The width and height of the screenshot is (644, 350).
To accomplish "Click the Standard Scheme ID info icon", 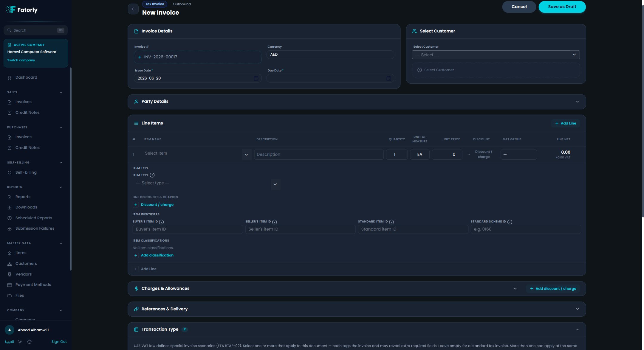I will click(510, 222).
